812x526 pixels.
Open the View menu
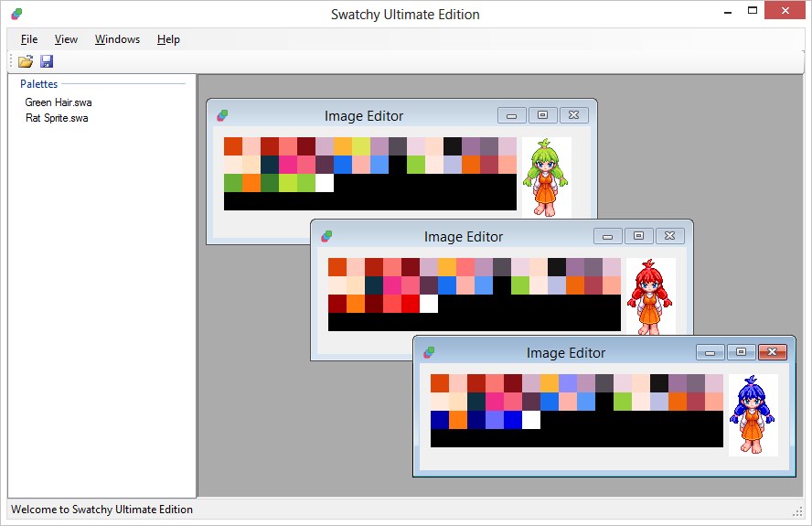66,39
